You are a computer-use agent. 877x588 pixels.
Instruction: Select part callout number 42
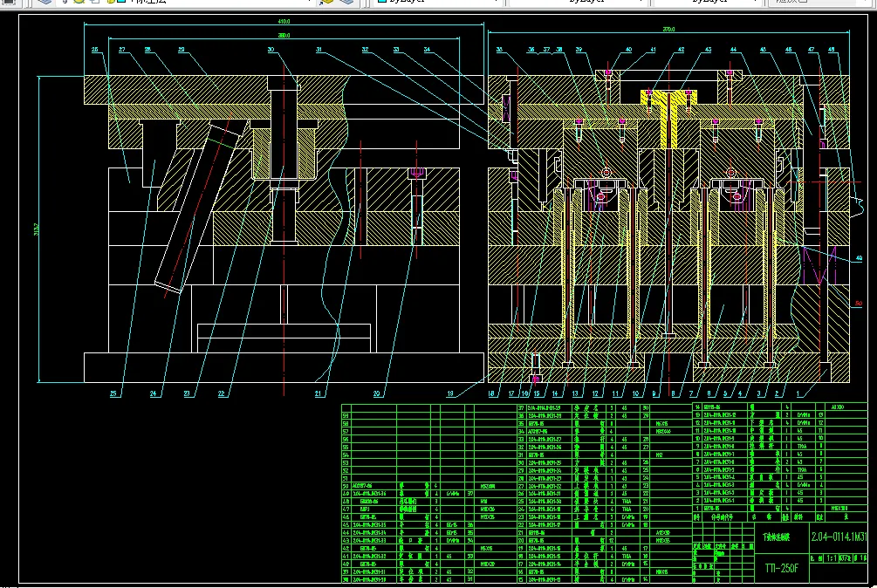click(681, 50)
